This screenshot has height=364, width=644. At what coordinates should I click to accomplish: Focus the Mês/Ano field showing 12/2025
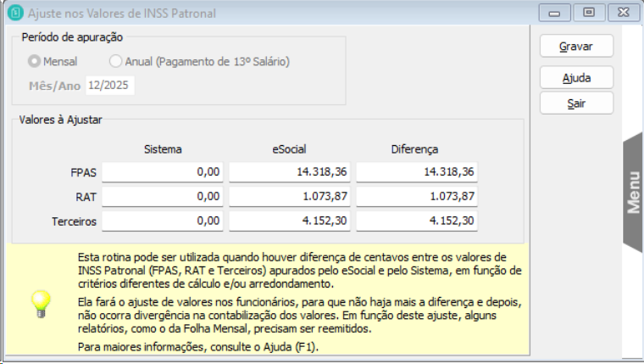[109, 86]
